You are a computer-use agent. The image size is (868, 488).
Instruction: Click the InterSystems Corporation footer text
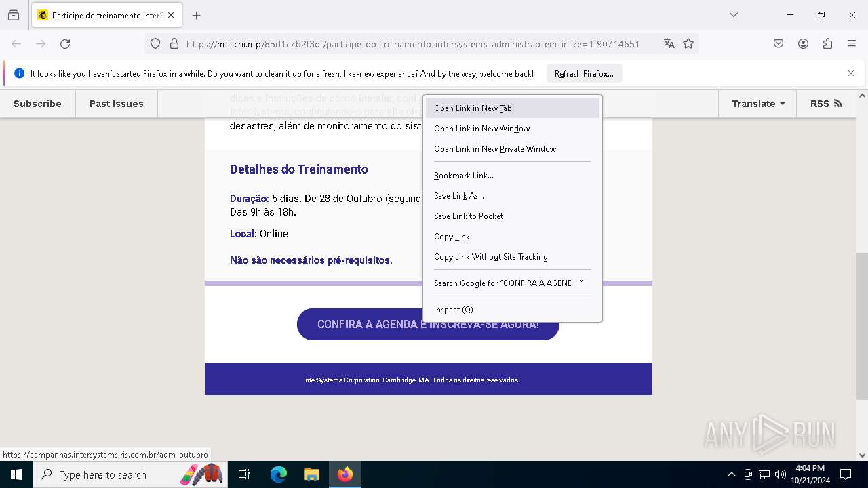[x=412, y=380]
